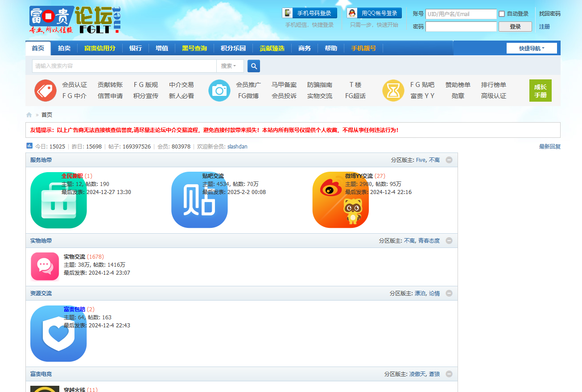Collapse the 服务地带 section
The width and height of the screenshot is (582, 392).
pyautogui.click(x=449, y=160)
